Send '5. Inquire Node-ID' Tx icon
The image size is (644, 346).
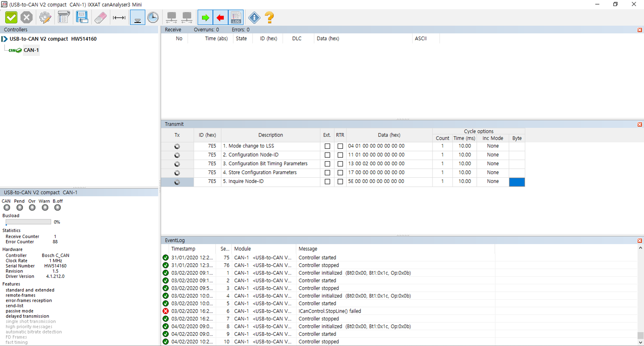click(x=177, y=182)
